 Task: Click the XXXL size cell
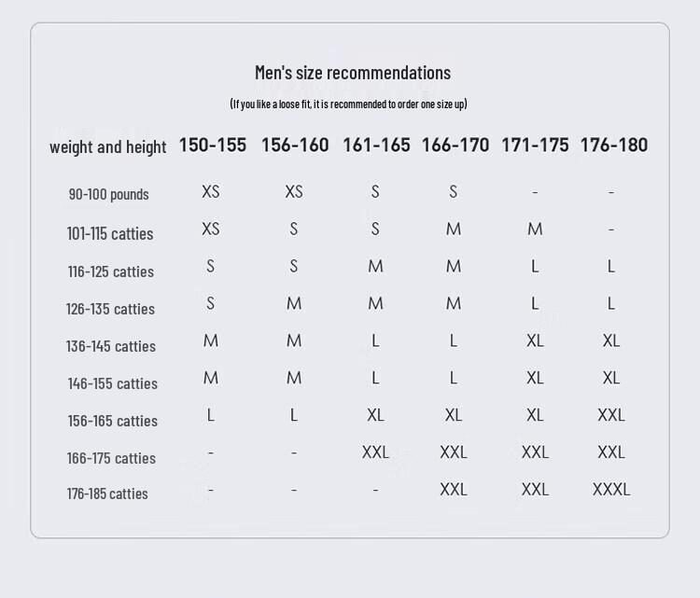pyautogui.click(x=611, y=489)
